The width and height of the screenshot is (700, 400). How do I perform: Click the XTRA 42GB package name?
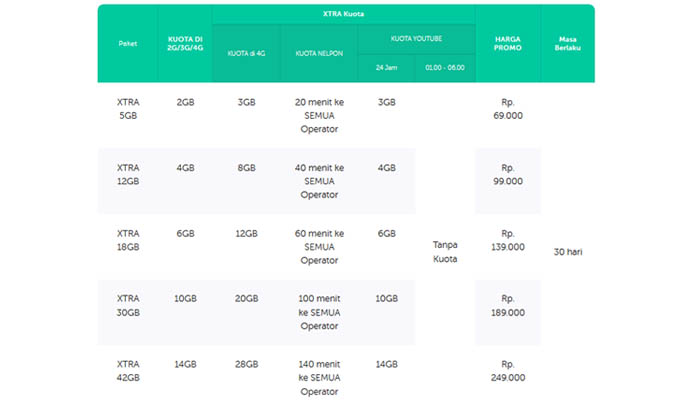click(x=128, y=371)
